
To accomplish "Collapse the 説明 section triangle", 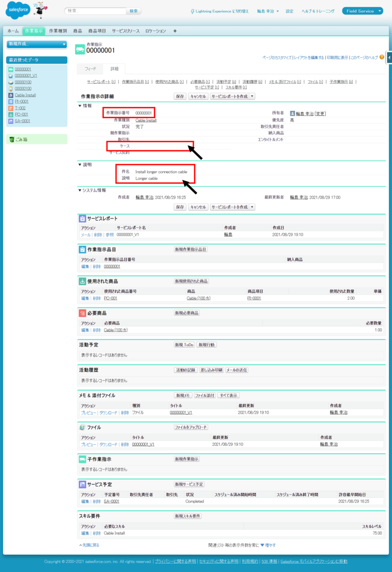I will pos(80,164).
